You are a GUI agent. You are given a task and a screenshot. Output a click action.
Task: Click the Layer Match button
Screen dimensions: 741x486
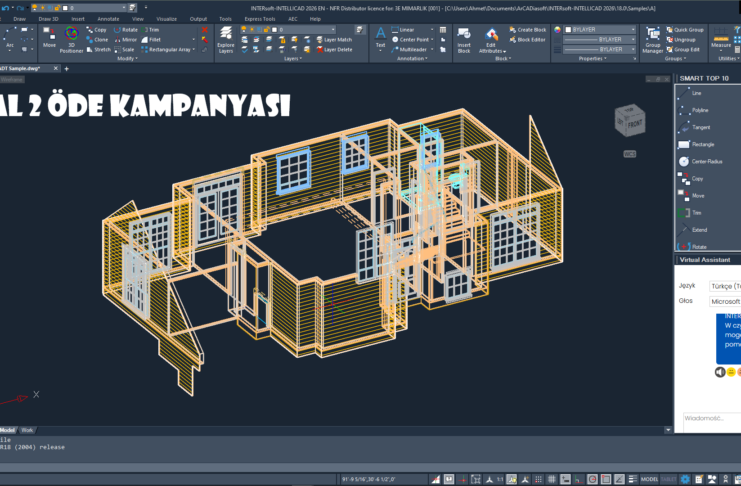click(335, 39)
